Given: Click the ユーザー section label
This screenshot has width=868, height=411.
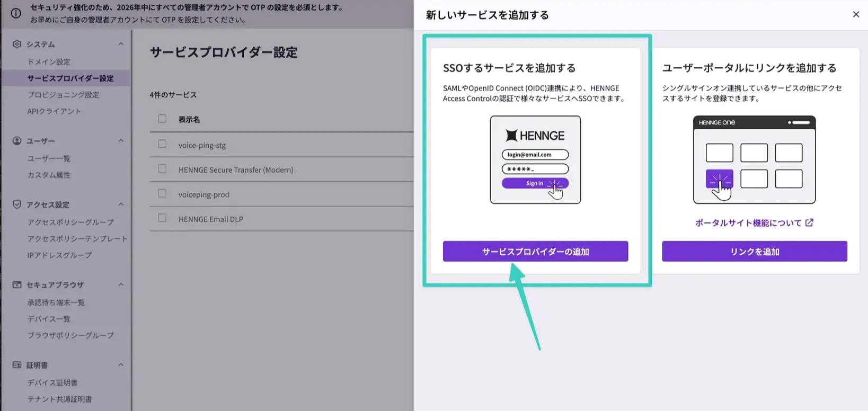Looking at the screenshot, I should 40,141.
